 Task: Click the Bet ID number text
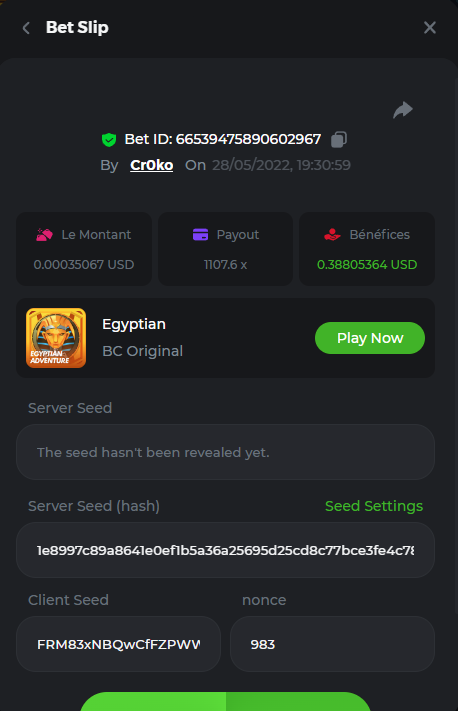248,139
